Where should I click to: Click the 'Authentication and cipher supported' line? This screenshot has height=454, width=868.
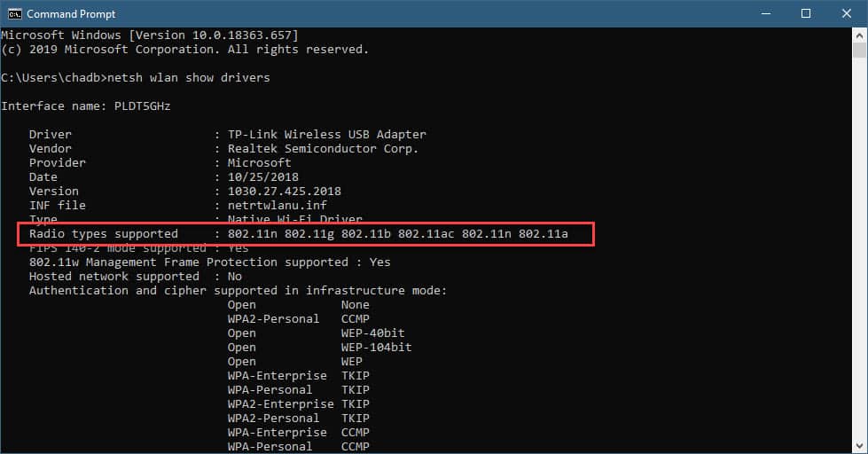238,291
